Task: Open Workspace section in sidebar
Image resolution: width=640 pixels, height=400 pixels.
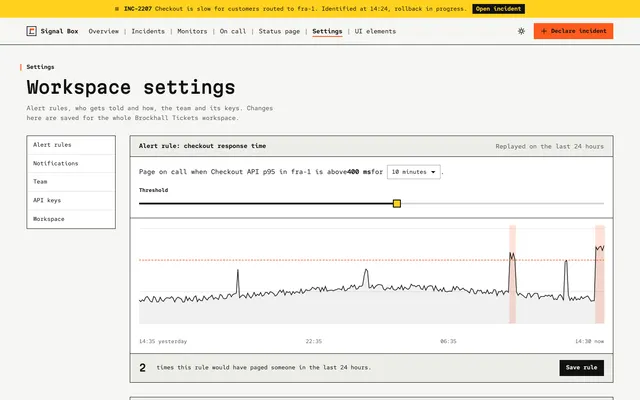Action: [71, 219]
